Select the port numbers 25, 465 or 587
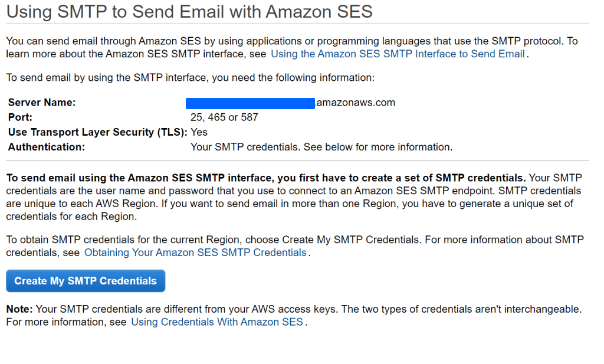The height and width of the screenshot is (364, 604). point(223,117)
